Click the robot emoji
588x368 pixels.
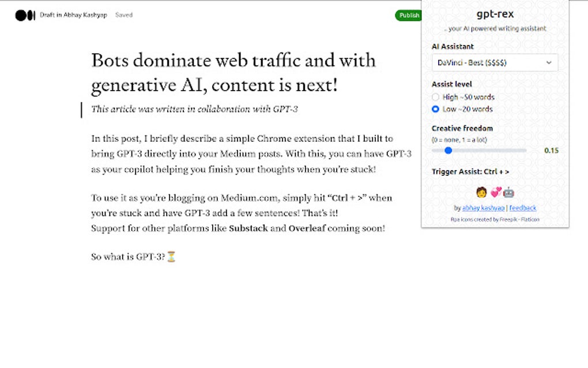(508, 193)
